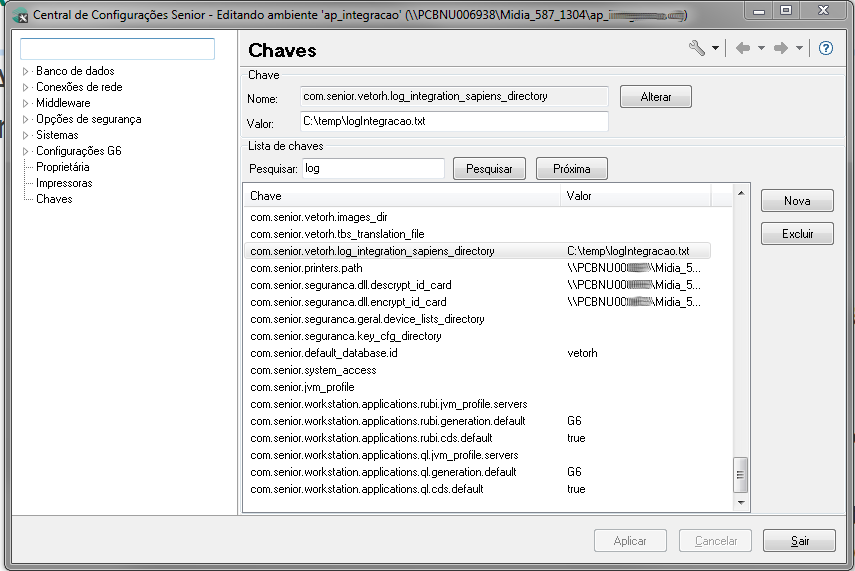This screenshot has width=855, height=571.
Task: Select row ql.cds.default
Action: pyautogui.click(x=477, y=489)
